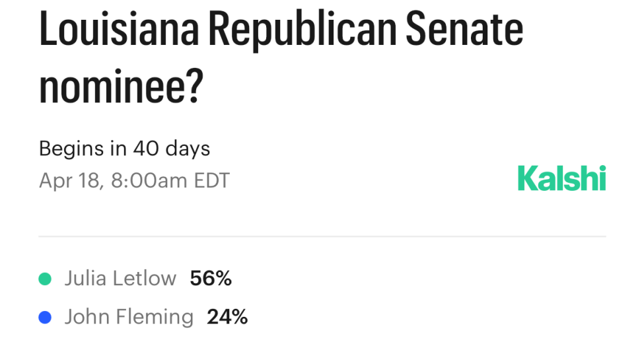Click the "Begins in 40 days" text
The width and height of the screenshot is (644, 338).
pos(124,149)
